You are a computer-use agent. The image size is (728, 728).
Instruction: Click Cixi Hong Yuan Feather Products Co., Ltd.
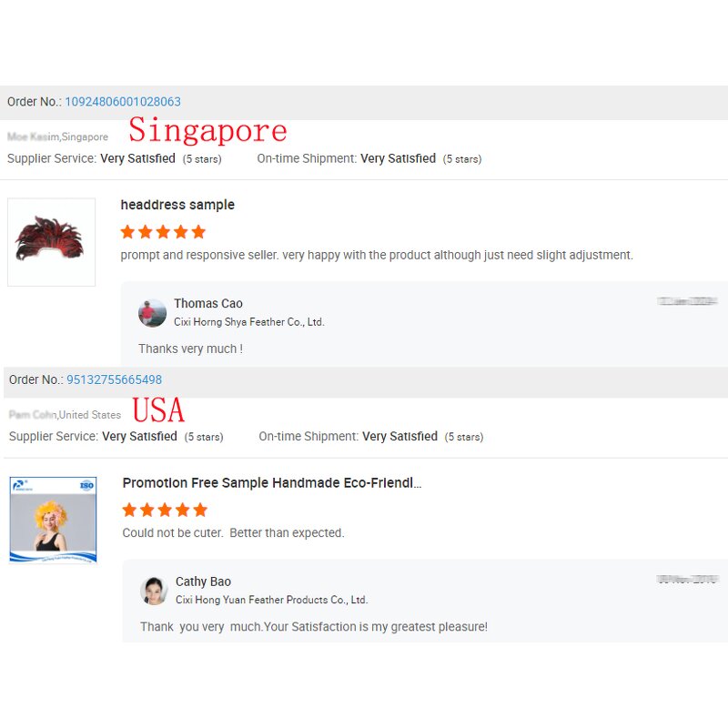tap(271, 600)
